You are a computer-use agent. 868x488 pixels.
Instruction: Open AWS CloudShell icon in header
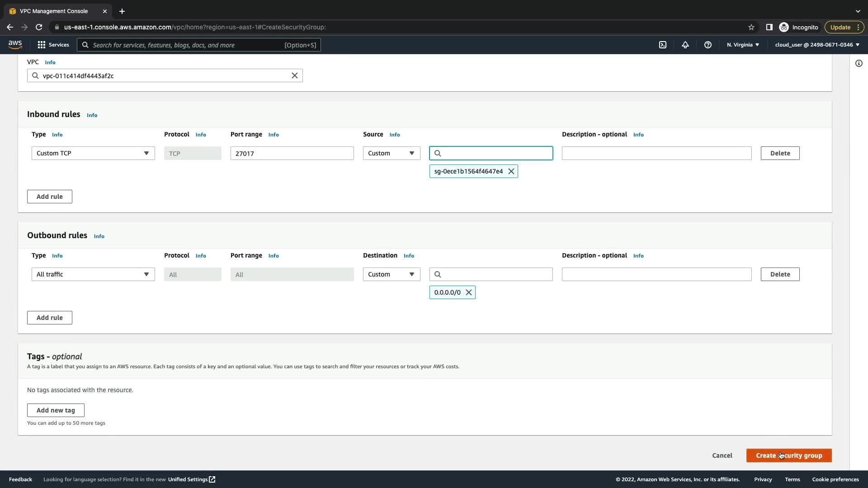click(663, 45)
